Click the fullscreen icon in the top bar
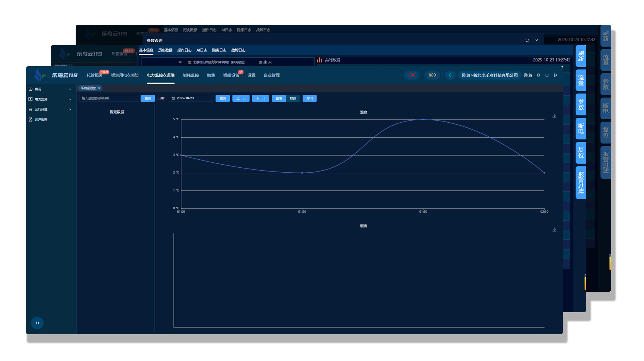The image size is (644, 361). point(547,75)
